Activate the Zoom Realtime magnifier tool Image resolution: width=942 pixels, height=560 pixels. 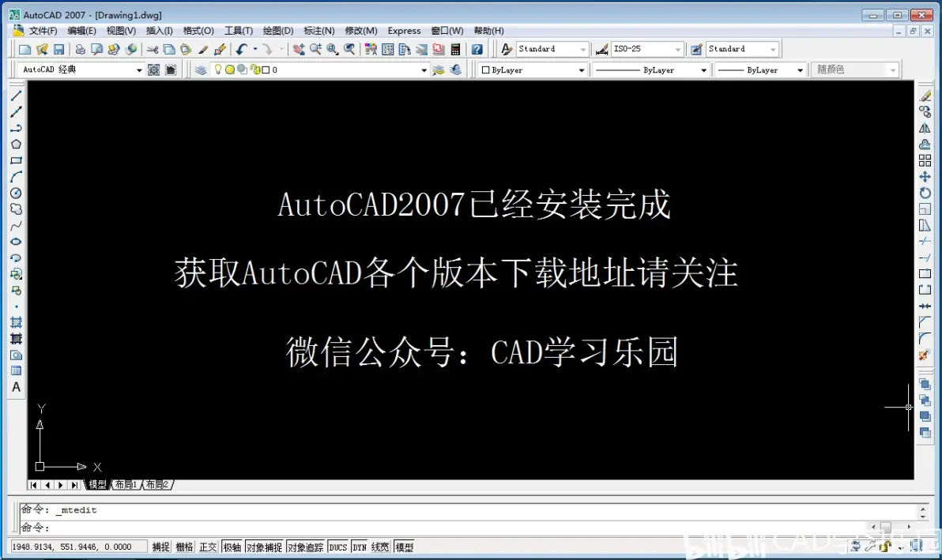coord(315,49)
